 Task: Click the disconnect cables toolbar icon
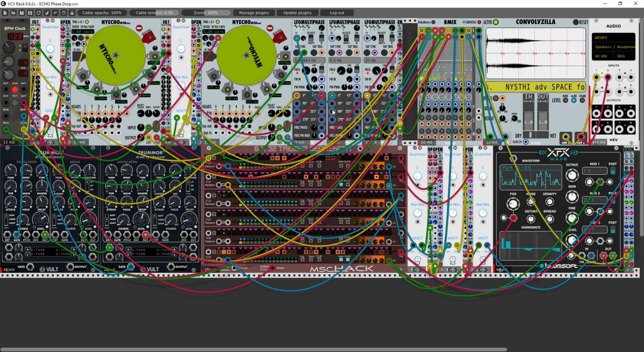(x=47, y=13)
